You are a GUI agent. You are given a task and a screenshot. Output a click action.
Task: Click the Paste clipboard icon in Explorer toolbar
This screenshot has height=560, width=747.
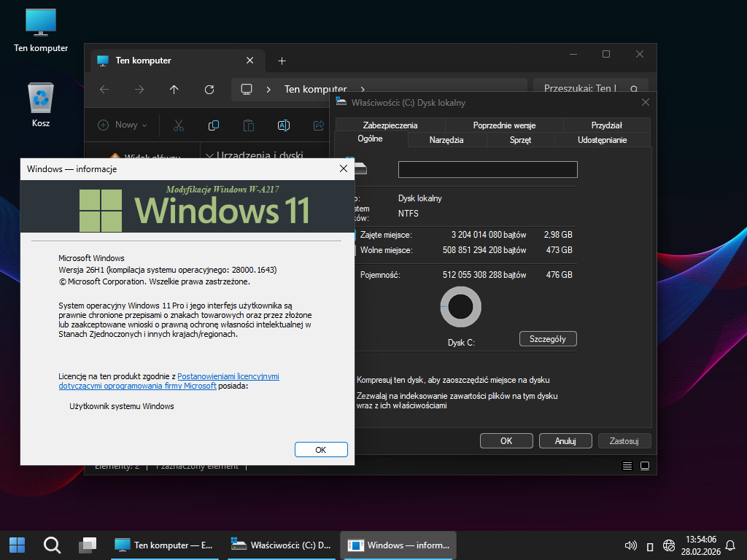[249, 125]
